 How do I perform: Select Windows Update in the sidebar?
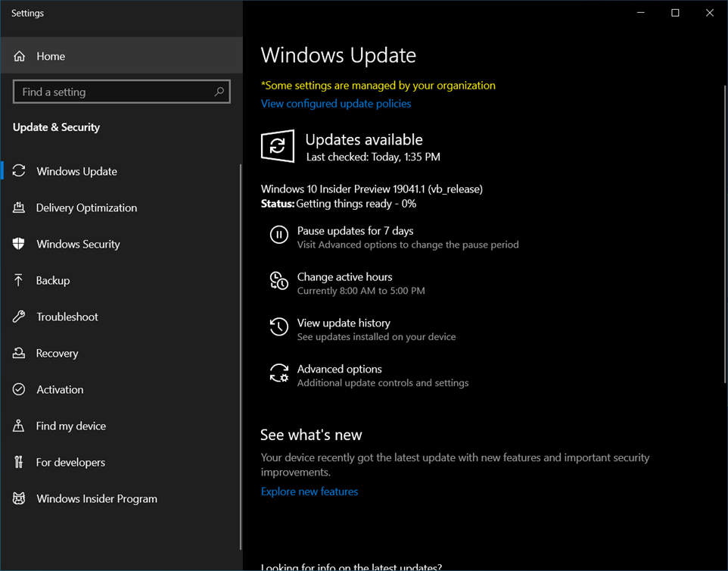(121, 171)
